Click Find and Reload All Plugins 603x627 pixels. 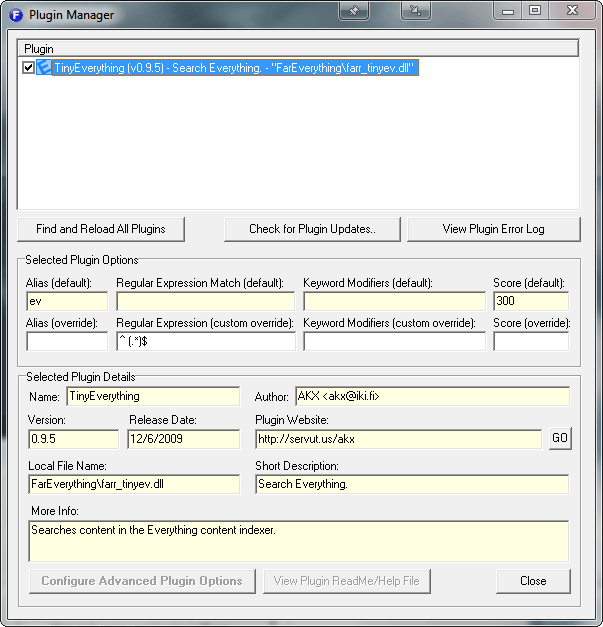point(101,229)
